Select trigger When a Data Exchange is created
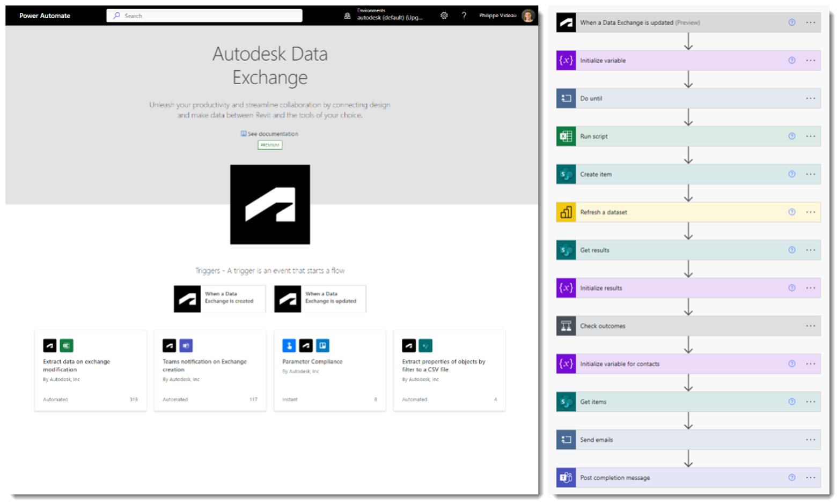The width and height of the screenshot is (837, 504). (x=219, y=299)
